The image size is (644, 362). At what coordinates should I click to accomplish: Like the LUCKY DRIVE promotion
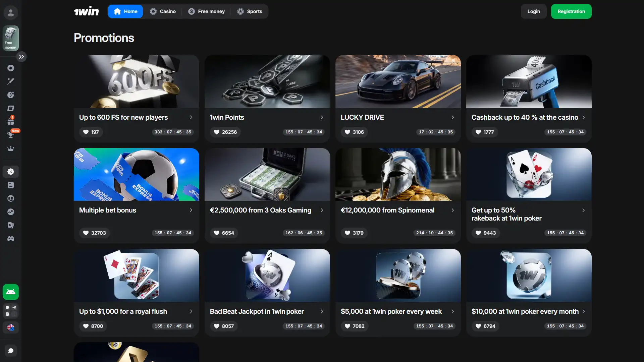[x=354, y=132]
